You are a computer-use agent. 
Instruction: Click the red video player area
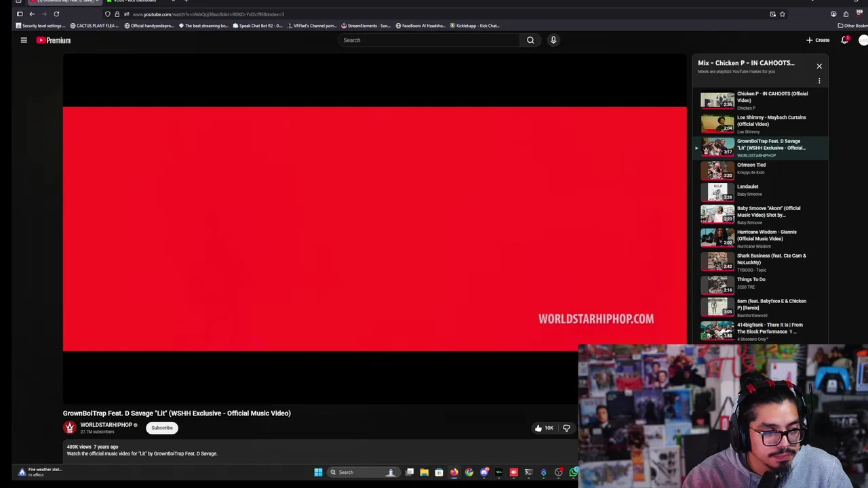pyautogui.click(x=374, y=229)
